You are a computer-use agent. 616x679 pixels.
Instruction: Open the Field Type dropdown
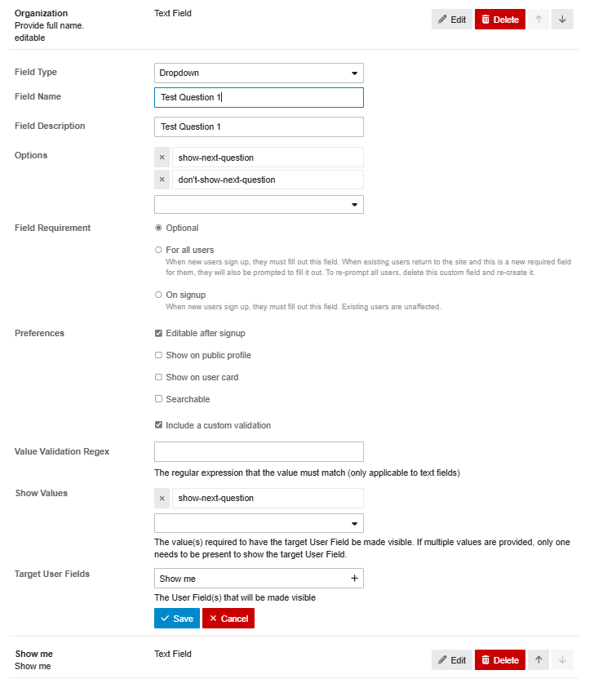point(259,73)
